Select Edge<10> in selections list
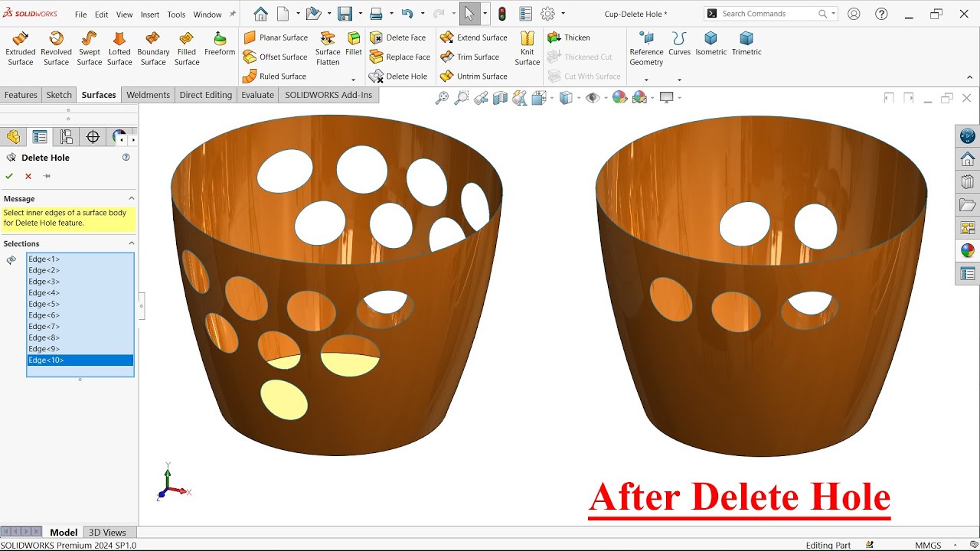 (80, 360)
